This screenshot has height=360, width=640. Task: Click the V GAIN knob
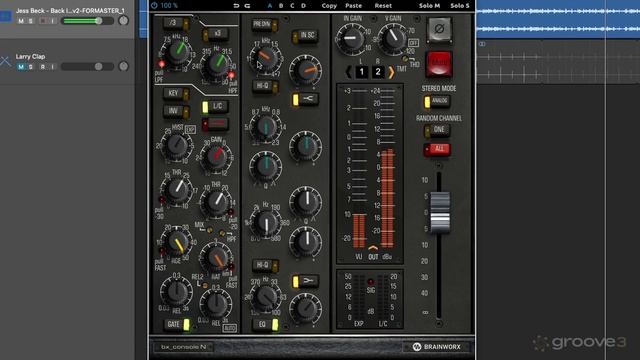pos(393,38)
